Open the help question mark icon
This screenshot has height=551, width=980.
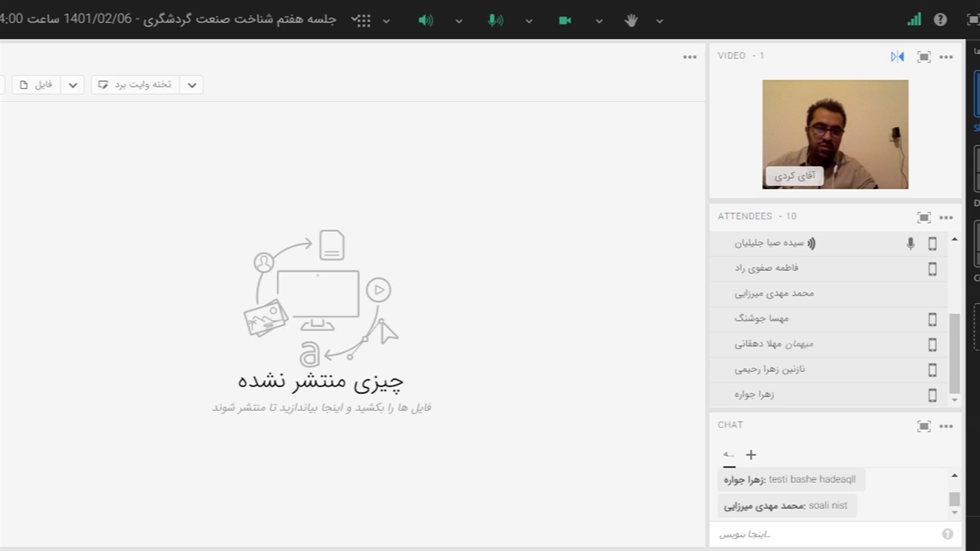(x=940, y=20)
